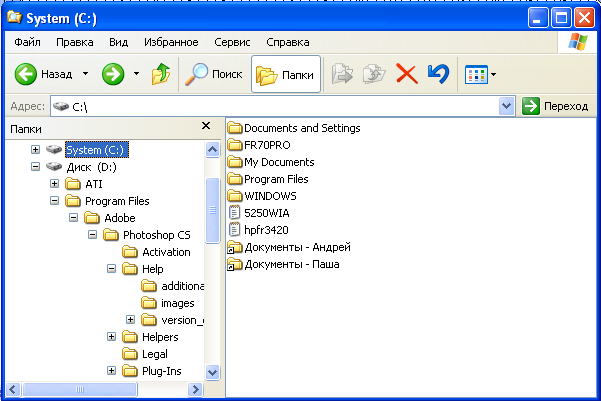Toggle the Папки folders pane button
This screenshot has height=401, width=601.
(x=286, y=74)
